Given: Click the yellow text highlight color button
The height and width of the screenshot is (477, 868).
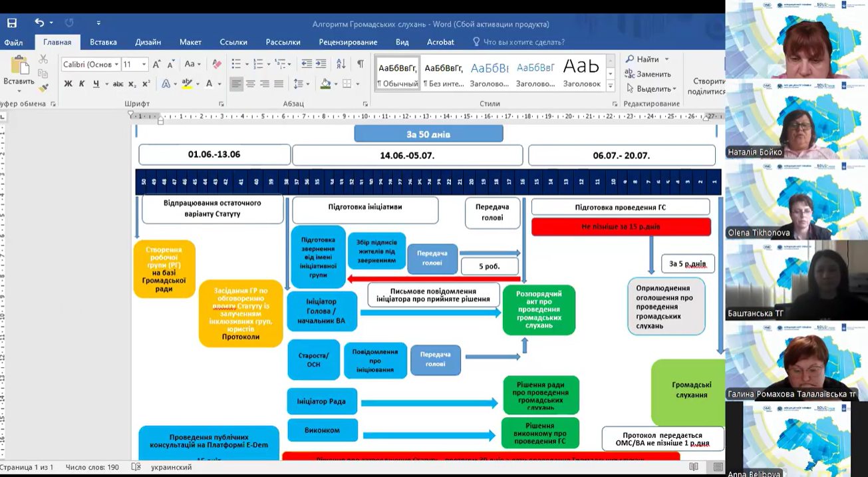Looking at the screenshot, I should 187,84.
